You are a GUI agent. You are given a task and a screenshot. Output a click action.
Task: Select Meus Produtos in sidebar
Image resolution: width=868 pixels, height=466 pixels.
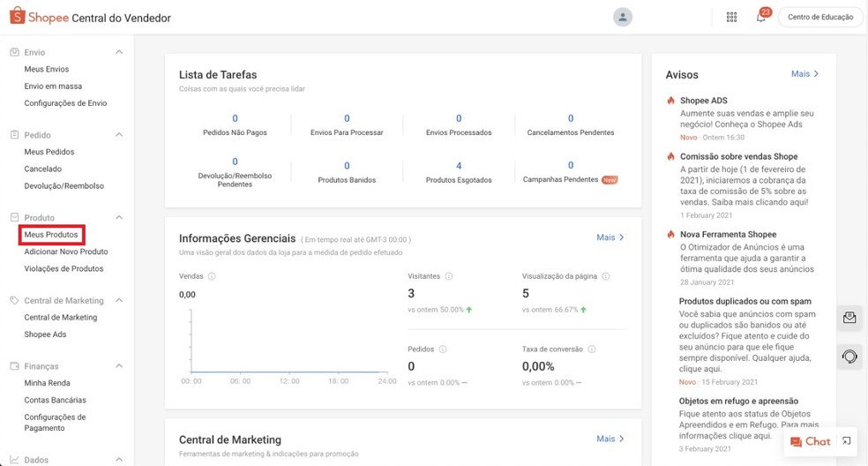[51, 235]
